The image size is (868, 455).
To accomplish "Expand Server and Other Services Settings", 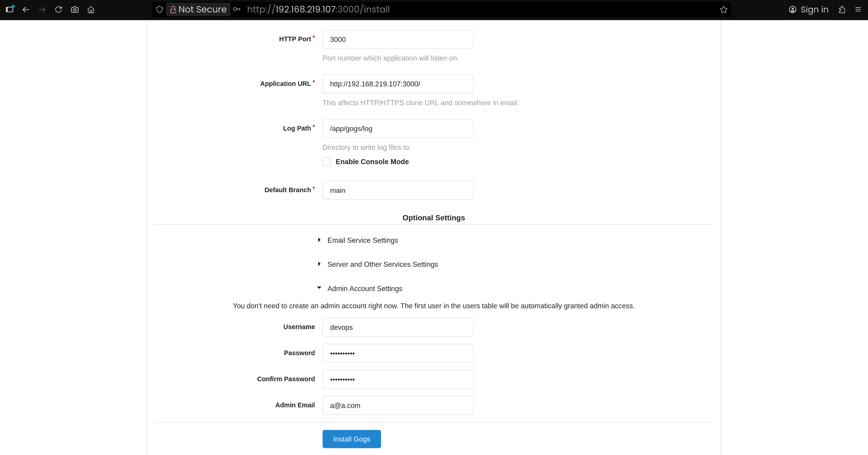I will point(382,264).
